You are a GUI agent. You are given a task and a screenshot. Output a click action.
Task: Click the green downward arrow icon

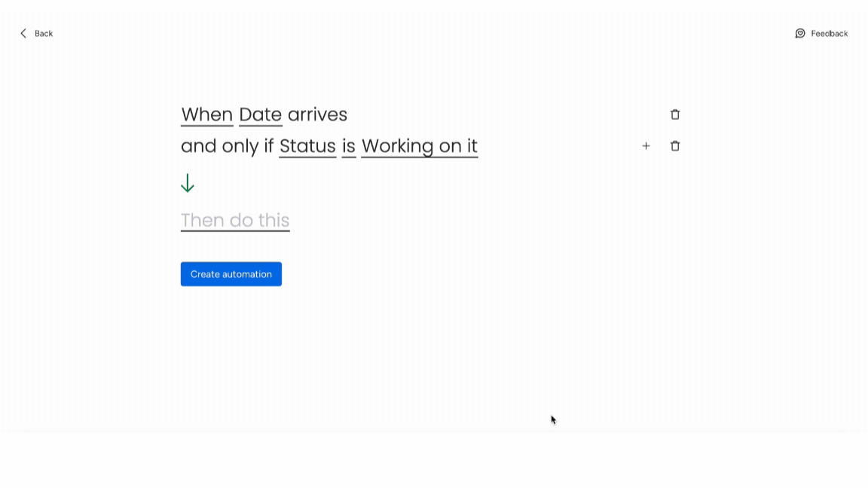click(188, 183)
